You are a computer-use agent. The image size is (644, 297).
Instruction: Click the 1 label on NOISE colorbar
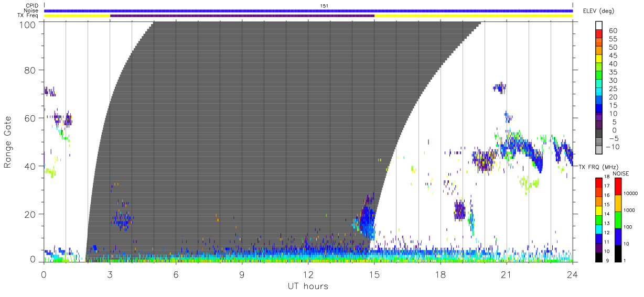tap(625, 260)
